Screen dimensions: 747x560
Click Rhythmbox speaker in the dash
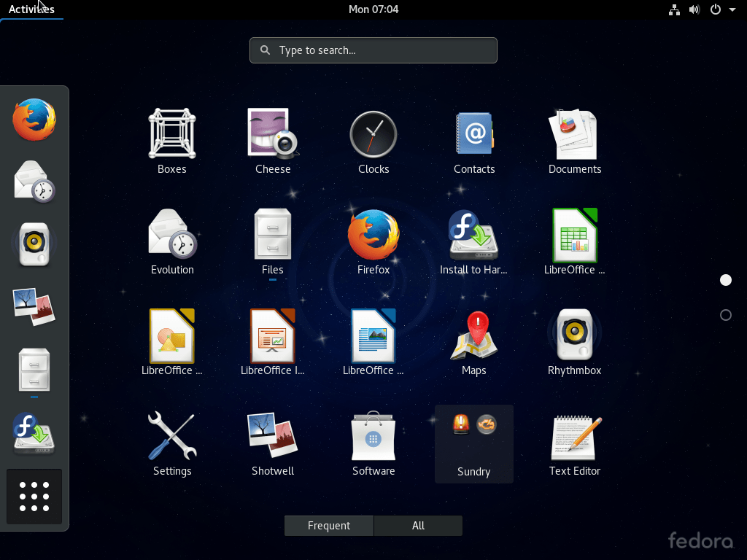click(34, 244)
